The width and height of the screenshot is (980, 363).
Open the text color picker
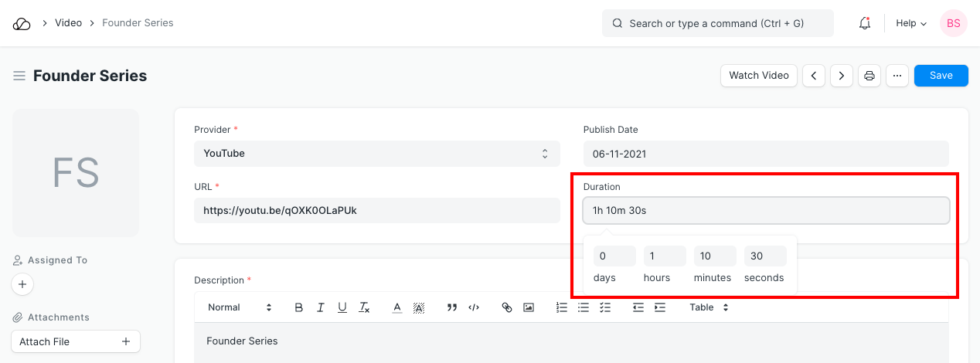(396, 307)
